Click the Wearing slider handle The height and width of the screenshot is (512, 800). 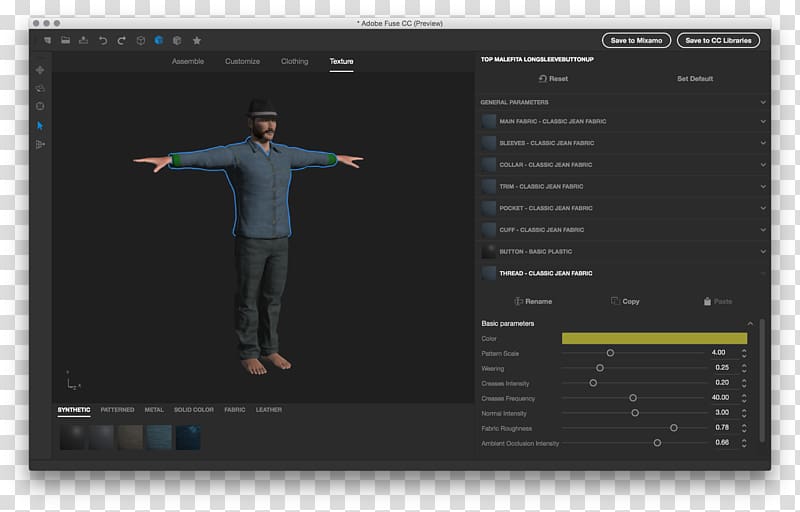point(600,368)
